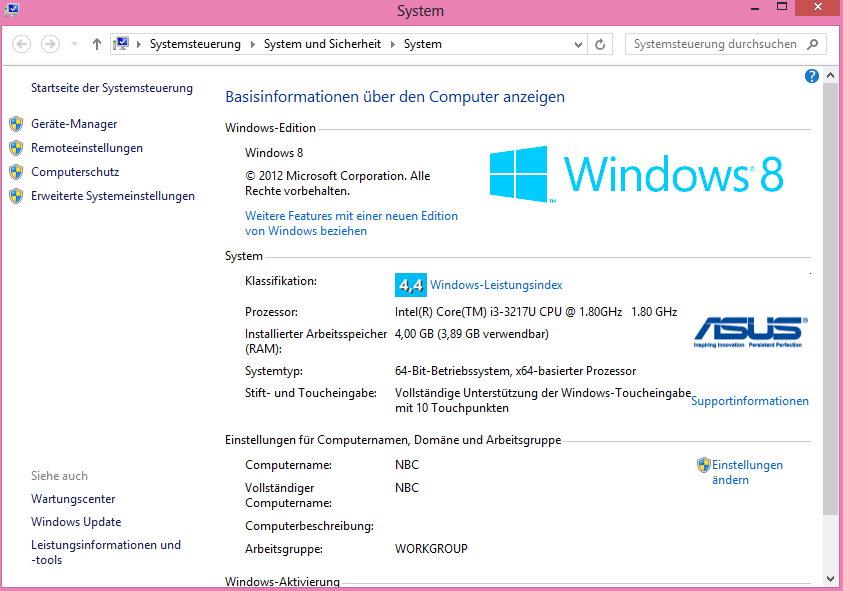Image resolution: width=843 pixels, height=591 pixels.
Task: Open Supportinformationen
Action: click(x=750, y=401)
